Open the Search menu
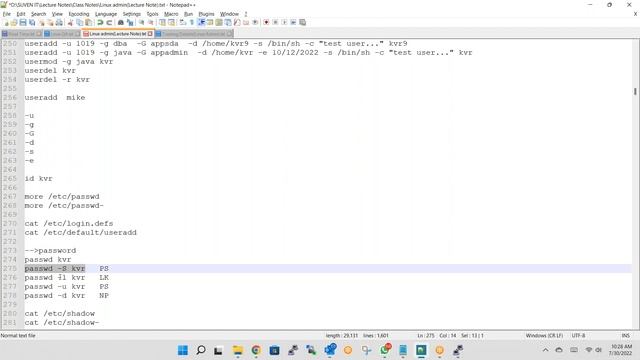 click(38, 14)
